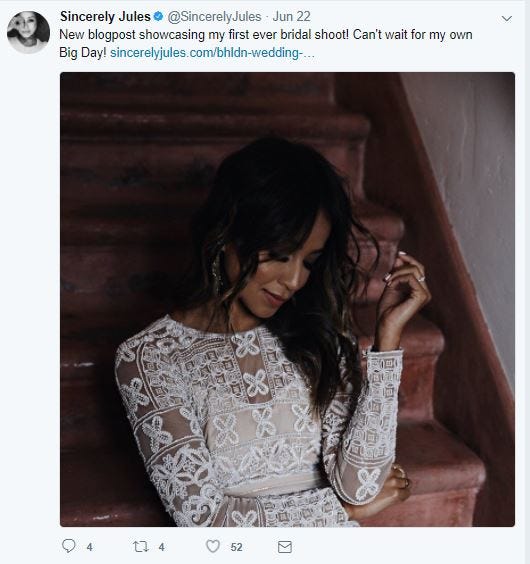This screenshot has width=530, height=564.
Task: Click the Sincerely Jules display name
Action: click(105, 17)
